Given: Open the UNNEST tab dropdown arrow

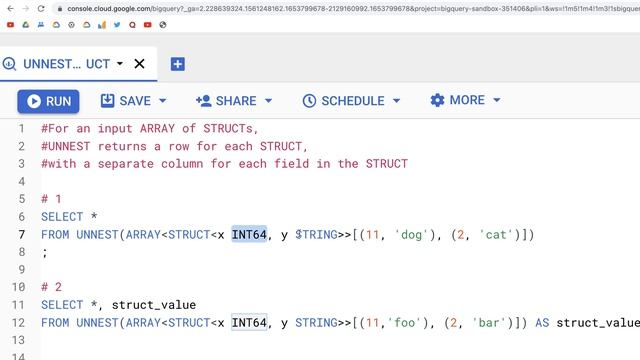Looking at the screenshot, I should click(120, 64).
